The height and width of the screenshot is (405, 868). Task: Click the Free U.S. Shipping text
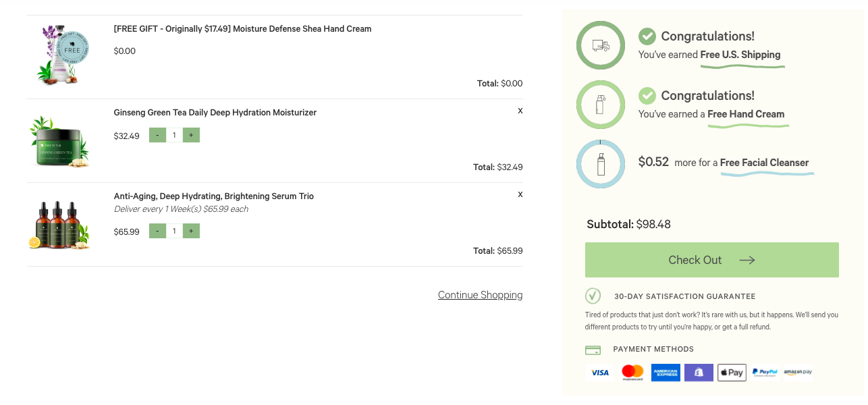click(740, 55)
